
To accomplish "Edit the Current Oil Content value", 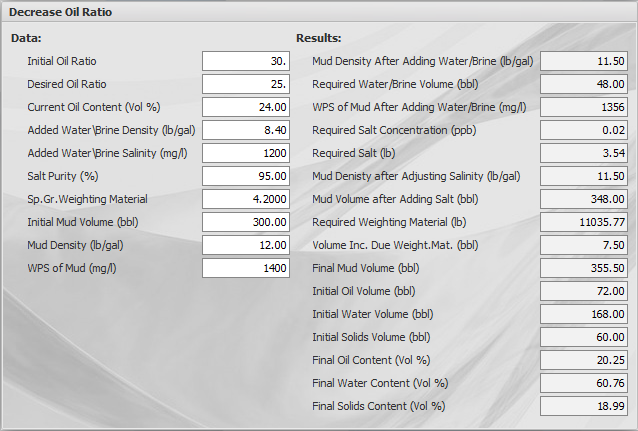I will coord(246,107).
